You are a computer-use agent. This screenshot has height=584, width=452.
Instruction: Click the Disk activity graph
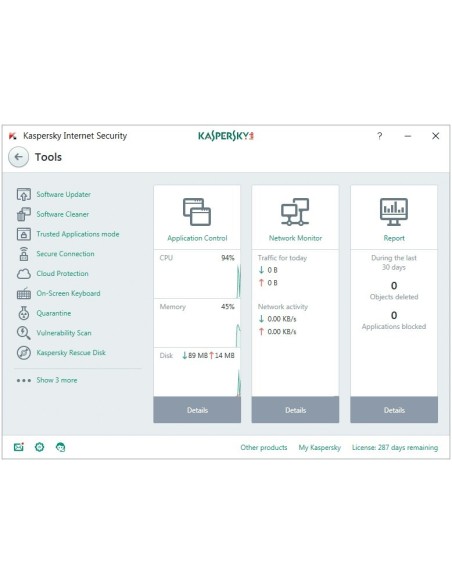(x=197, y=378)
